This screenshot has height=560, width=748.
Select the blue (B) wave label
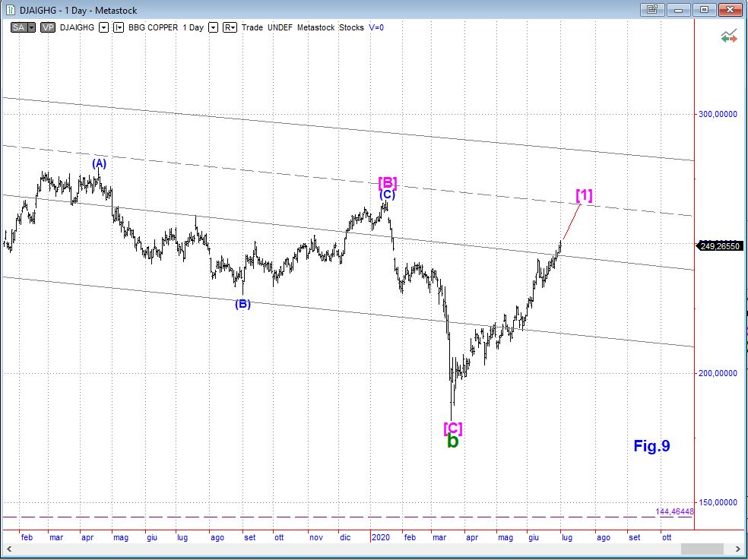pyautogui.click(x=242, y=304)
